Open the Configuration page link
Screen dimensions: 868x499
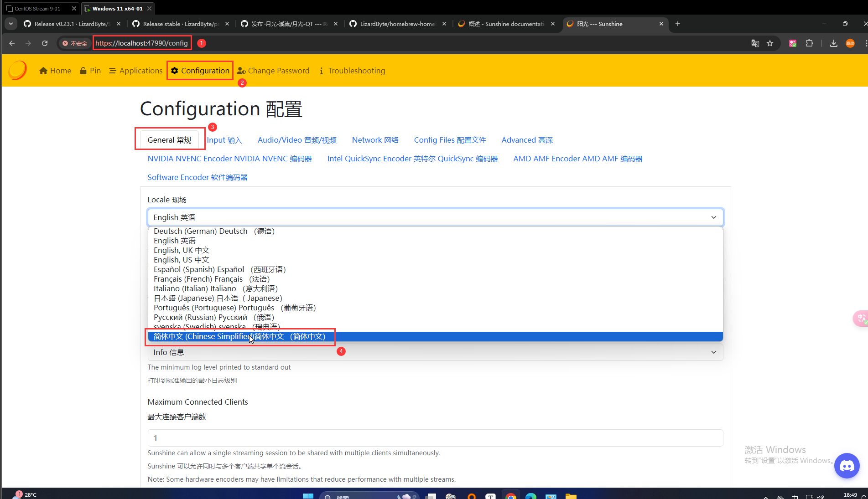200,71
